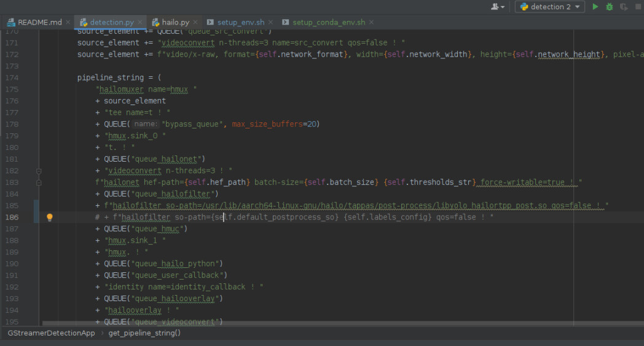This screenshot has width=644, height=346.
Task: Select GStreamerDetectionApp in the breadcrumb bar
Action: (x=51, y=333)
